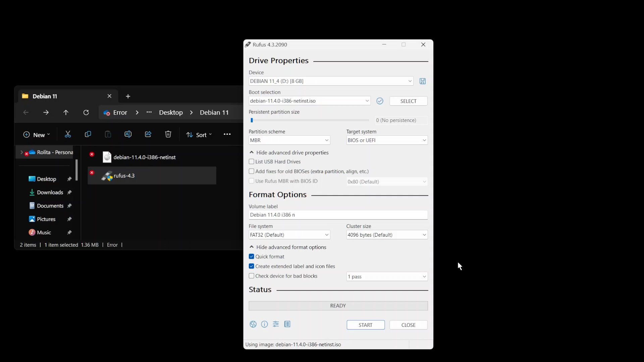Viewport: 644px width, 362px height.
Task: Open the Target system dropdown
Action: pyautogui.click(x=386, y=140)
